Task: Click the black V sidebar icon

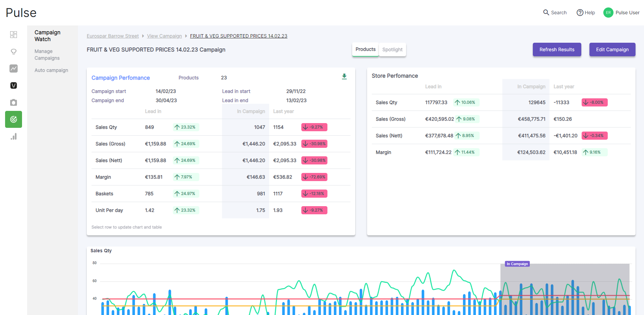Action: point(14,85)
